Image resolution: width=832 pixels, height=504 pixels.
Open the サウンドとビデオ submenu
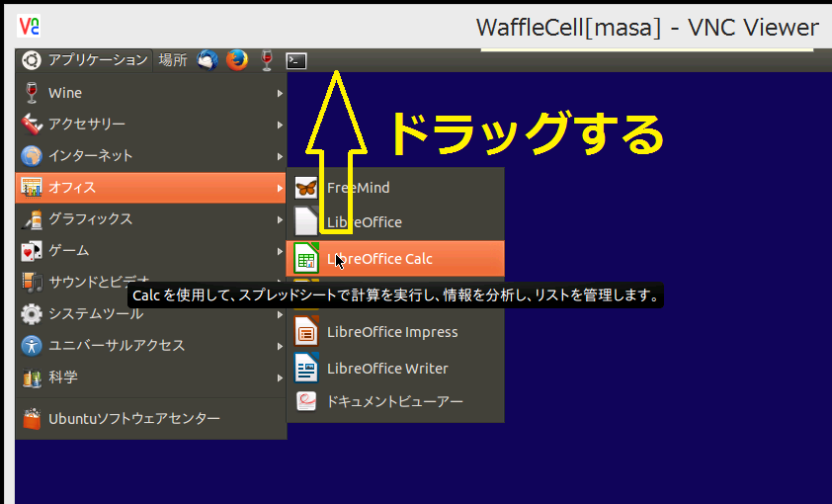(x=151, y=283)
